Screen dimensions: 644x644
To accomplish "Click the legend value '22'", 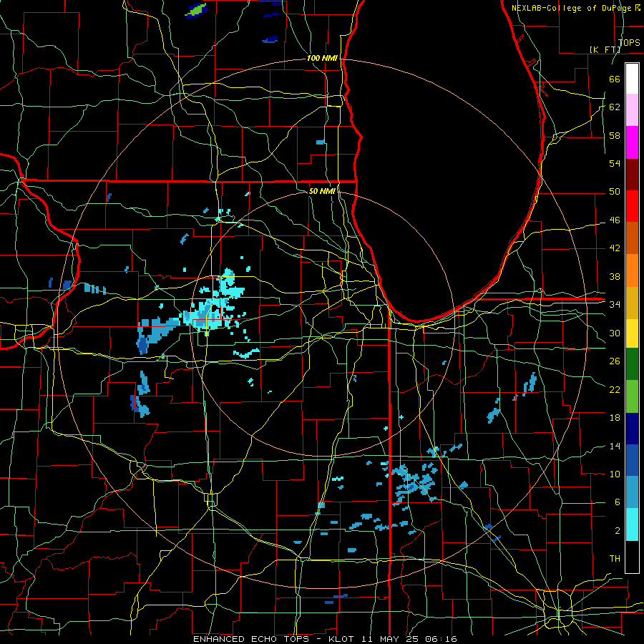I will click(x=615, y=389).
